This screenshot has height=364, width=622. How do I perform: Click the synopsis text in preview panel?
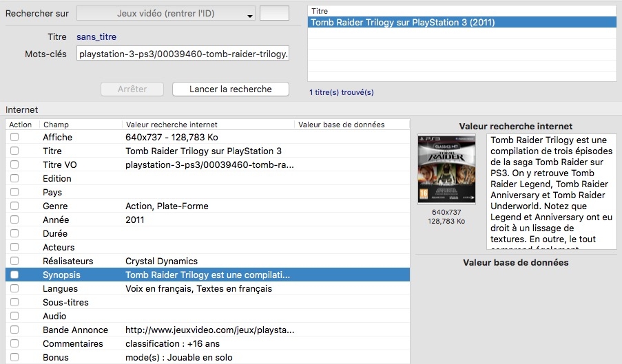point(551,190)
